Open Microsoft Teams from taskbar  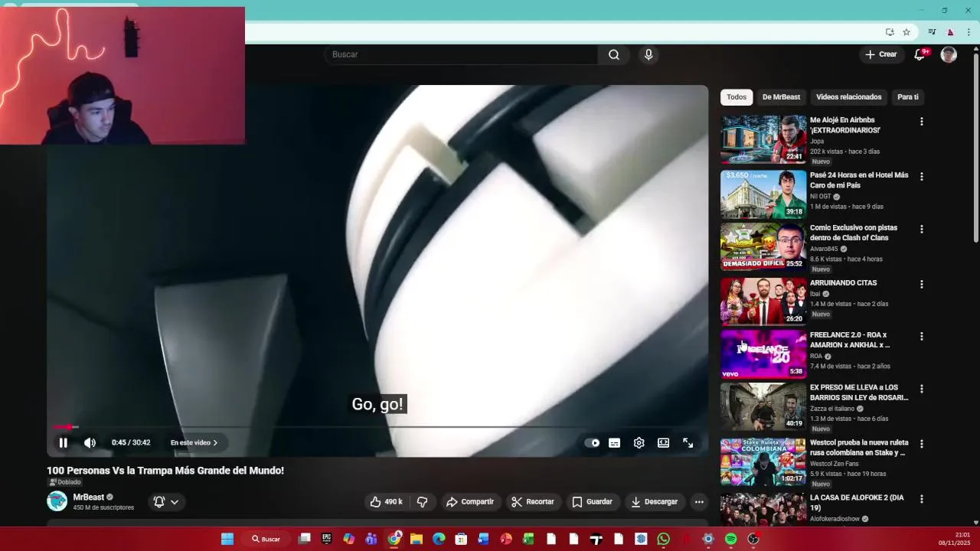[x=371, y=539]
